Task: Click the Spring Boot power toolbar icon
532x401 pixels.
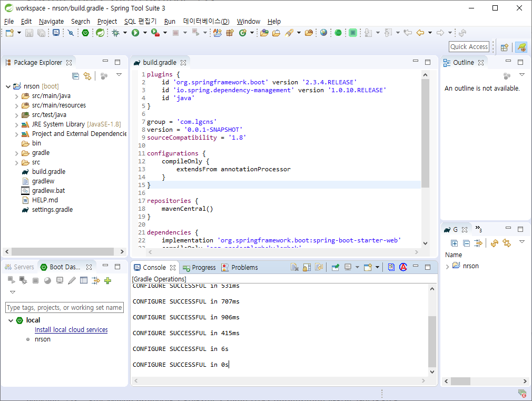Action: (x=85, y=33)
